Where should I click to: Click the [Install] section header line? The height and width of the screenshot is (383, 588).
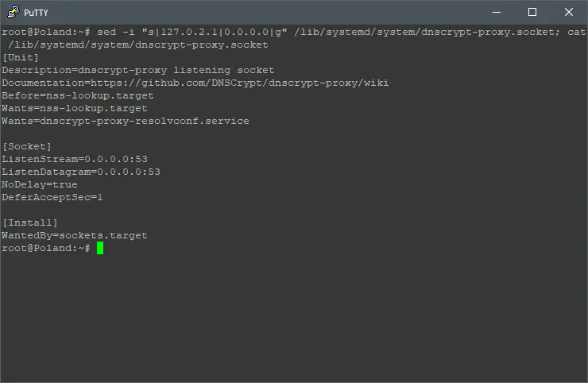click(30, 222)
